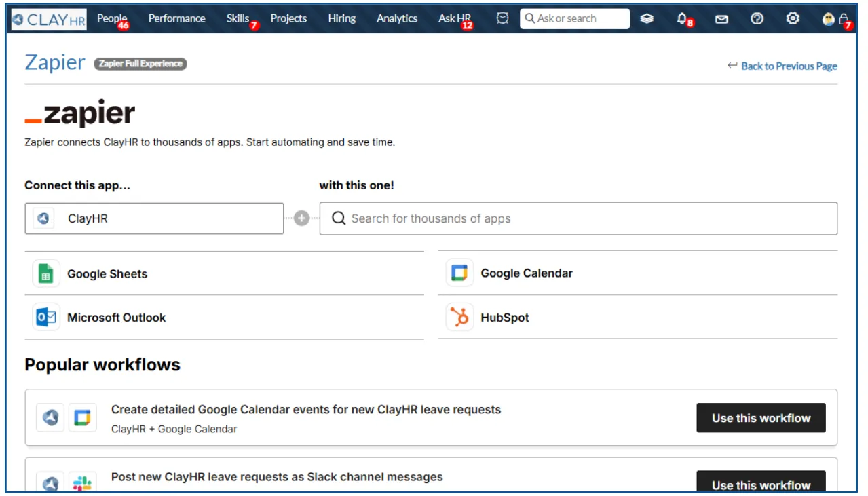Image resolution: width=868 pixels, height=496 pixels.
Task: Click the plus connector icon
Action: click(301, 218)
